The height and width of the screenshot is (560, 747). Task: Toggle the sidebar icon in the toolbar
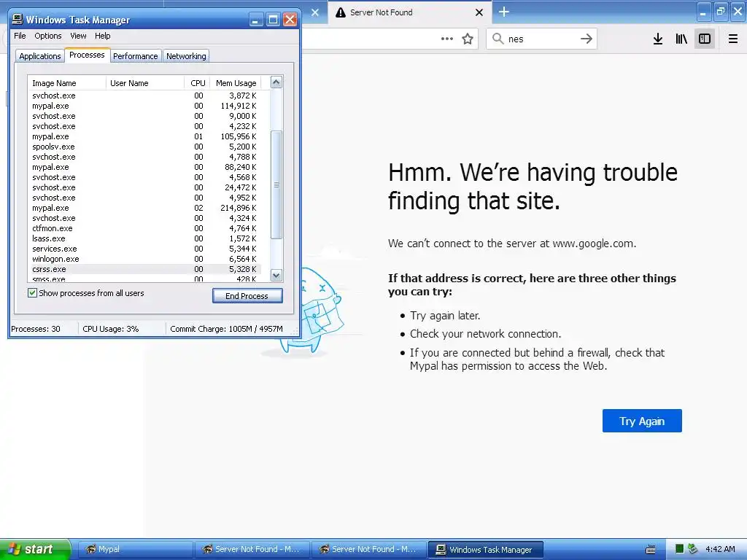click(705, 39)
